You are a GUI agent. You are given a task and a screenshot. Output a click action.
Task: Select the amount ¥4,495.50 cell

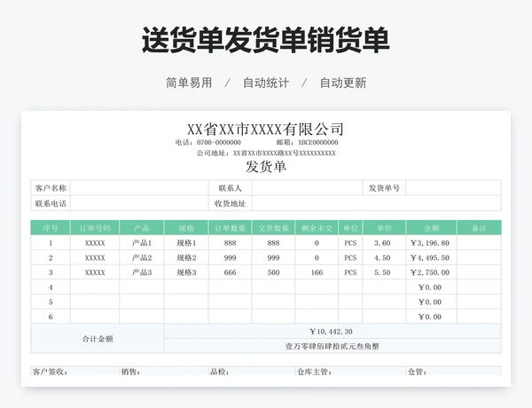pyautogui.click(x=432, y=257)
